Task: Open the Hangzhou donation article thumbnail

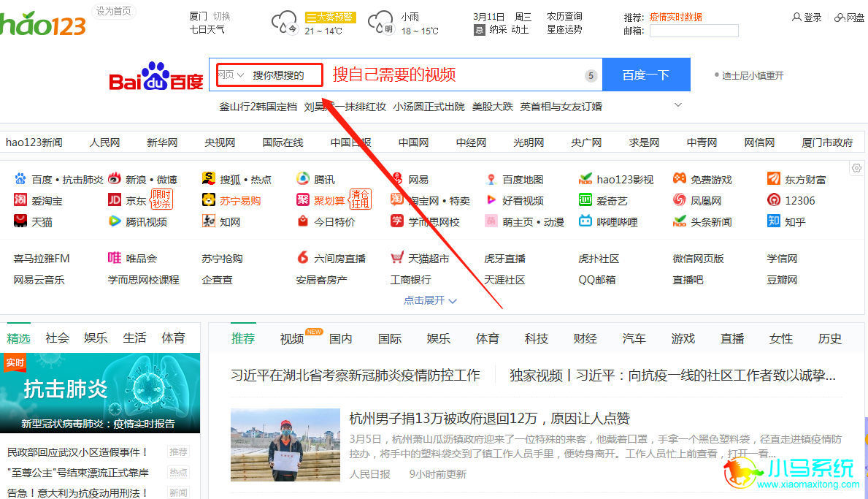Action: tap(285, 445)
